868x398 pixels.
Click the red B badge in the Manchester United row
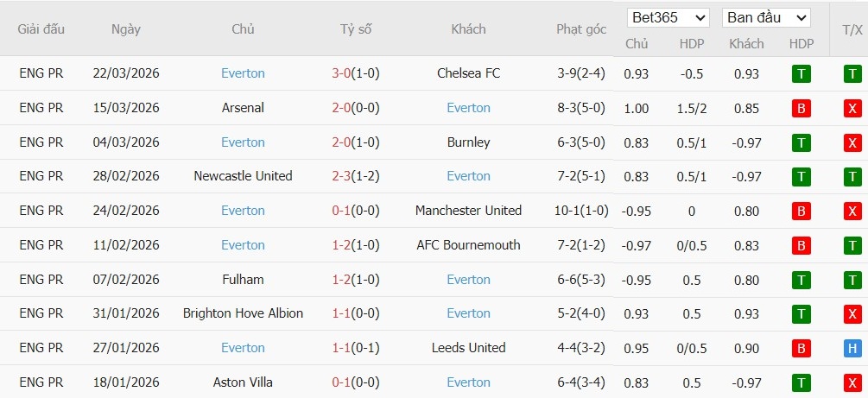click(801, 211)
